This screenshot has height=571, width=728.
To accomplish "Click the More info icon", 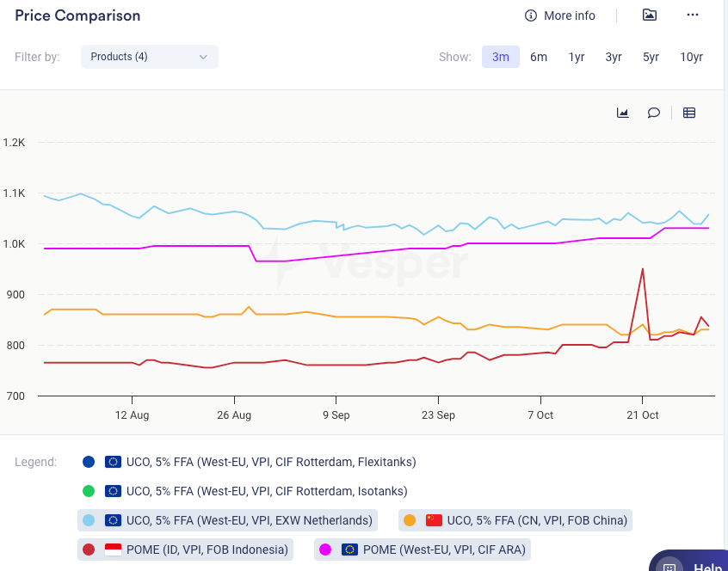I will tap(531, 15).
